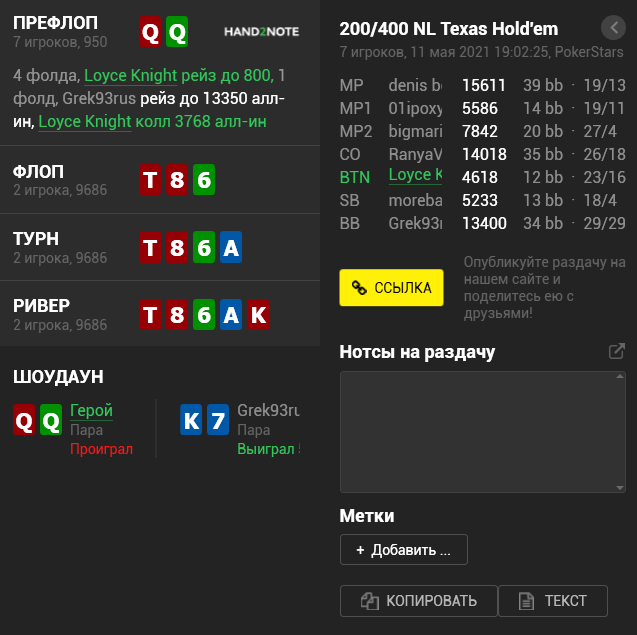Select the ШОУДАУН heading
Viewport: 637px width, 635px height.
[58, 377]
